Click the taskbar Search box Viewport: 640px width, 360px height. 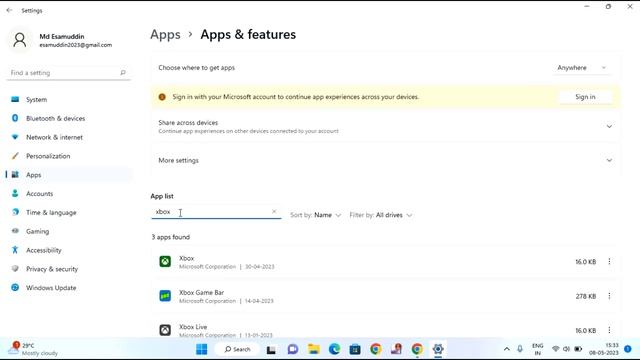point(238,349)
